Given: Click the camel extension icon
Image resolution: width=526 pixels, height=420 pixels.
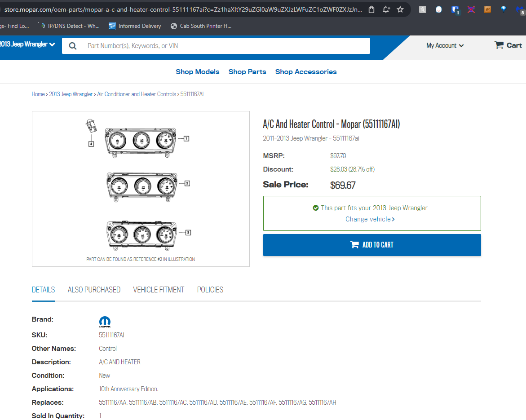Looking at the screenshot, I should (487, 9).
